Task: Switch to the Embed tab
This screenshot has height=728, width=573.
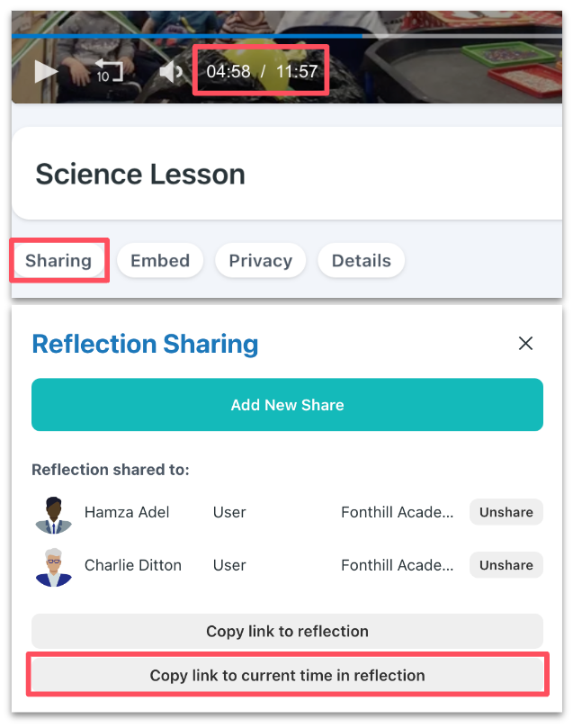Action: click(160, 261)
